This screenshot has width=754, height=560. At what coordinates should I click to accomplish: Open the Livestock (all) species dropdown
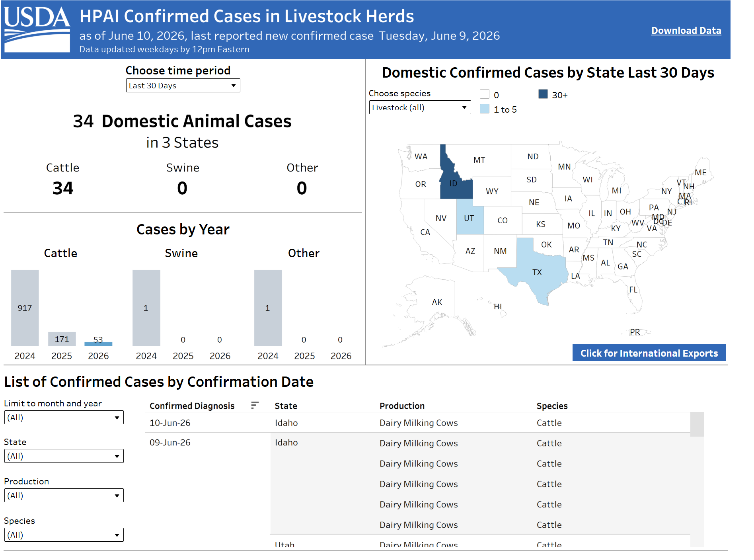[420, 107]
